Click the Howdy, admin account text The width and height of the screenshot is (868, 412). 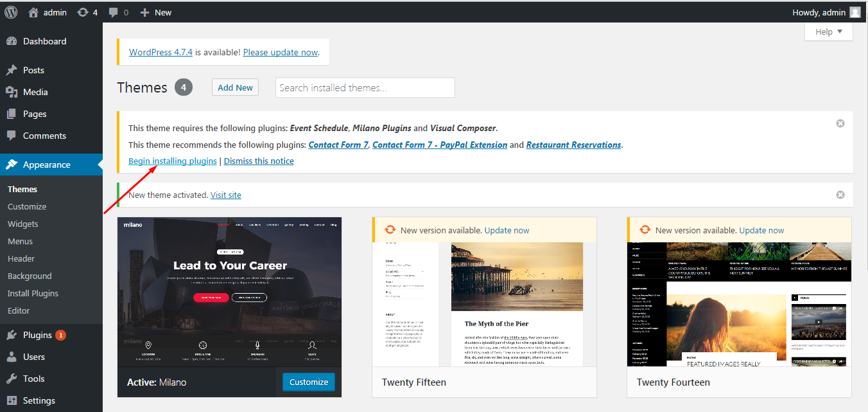point(820,12)
